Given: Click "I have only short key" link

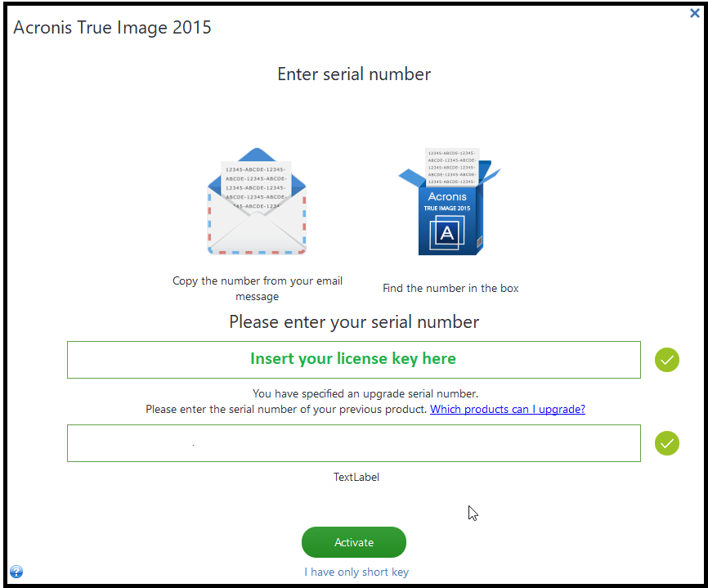Looking at the screenshot, I should tap(356, 572).
